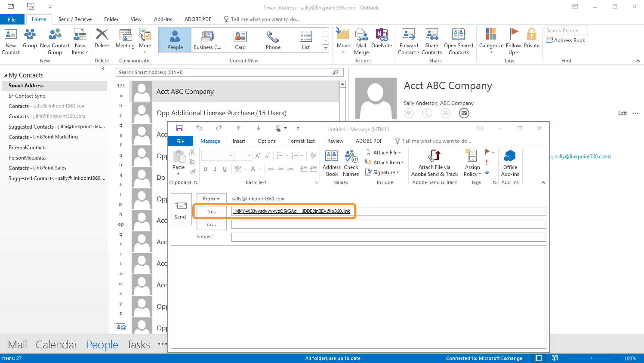The image size is (644, 363).
Task: Select SF Contact Sync folder
Action: point(54,96)
